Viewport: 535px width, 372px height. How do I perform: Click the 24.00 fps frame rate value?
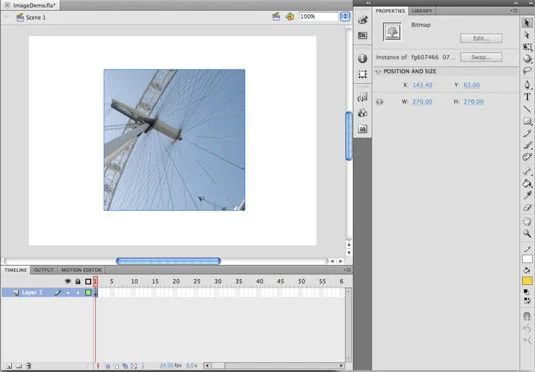tap(167, 366)
